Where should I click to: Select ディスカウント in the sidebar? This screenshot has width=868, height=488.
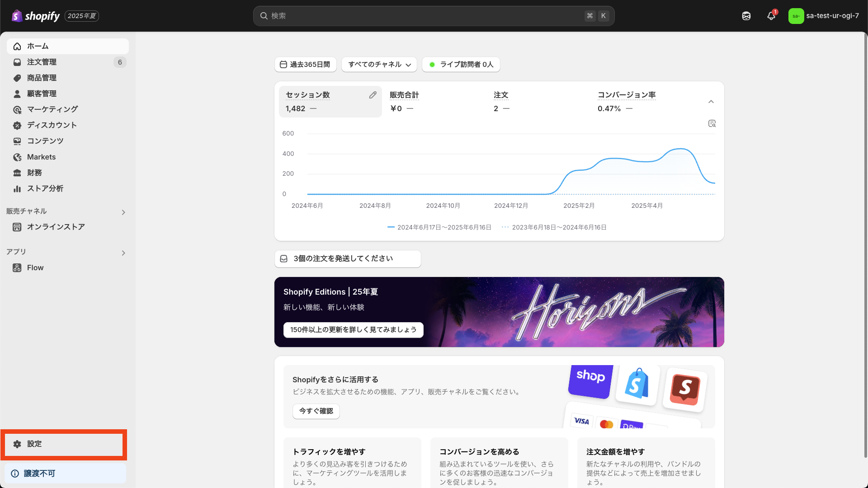(52, 125)
